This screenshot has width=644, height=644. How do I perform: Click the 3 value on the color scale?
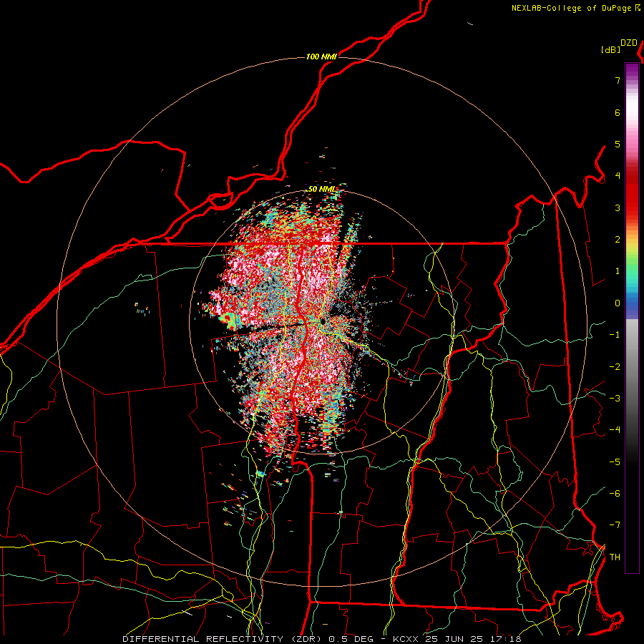point(618,208)
